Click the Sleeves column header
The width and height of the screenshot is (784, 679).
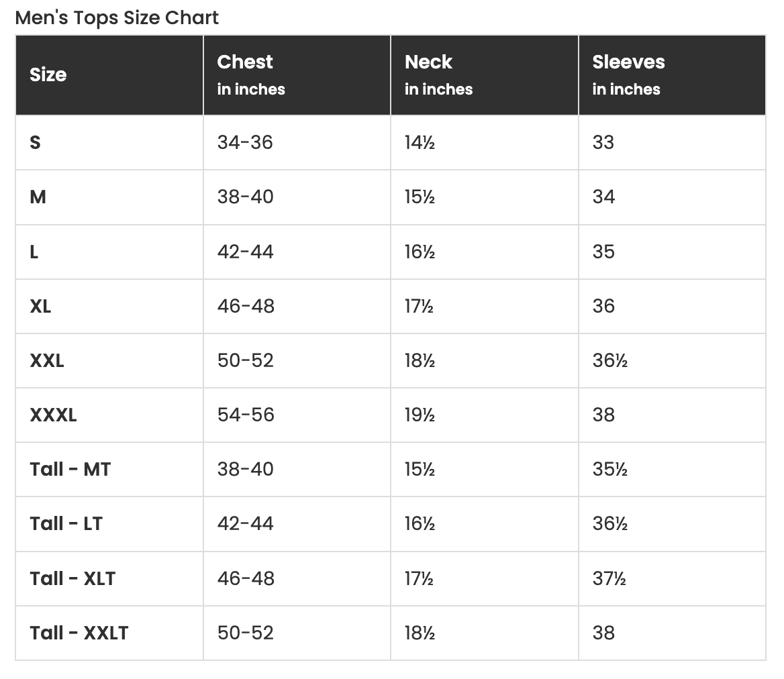pos(628,62)
